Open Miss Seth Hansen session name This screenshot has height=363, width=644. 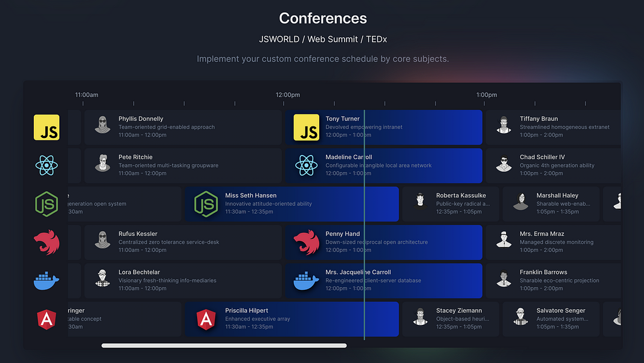coord(250,195)
